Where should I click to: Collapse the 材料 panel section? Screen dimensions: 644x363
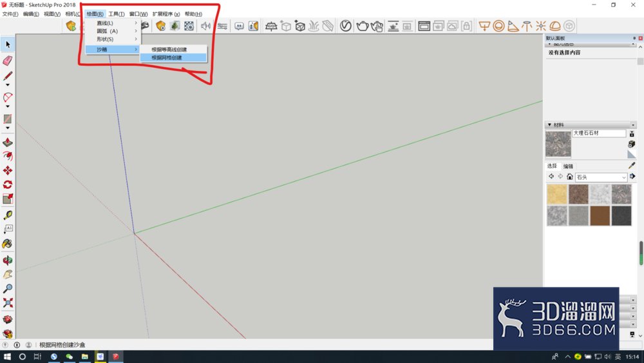[549, 124]
